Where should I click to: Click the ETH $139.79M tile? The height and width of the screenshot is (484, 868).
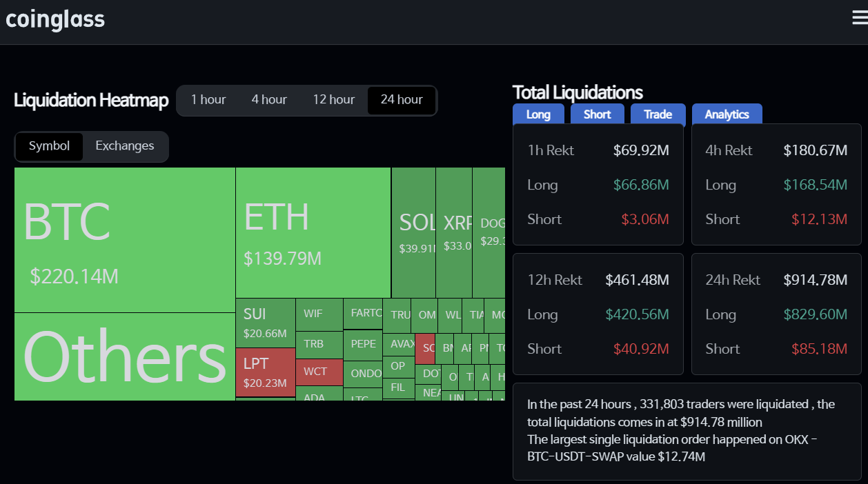tap(313, 232)
